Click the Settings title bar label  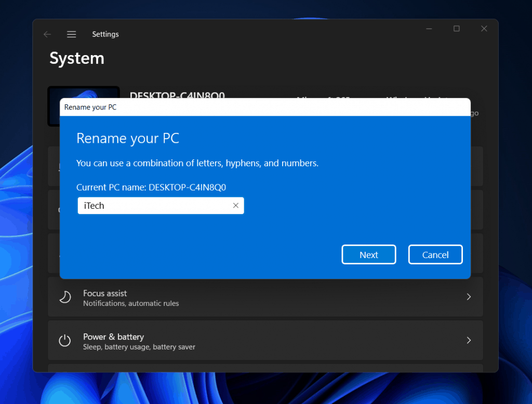tap(105, 34)
